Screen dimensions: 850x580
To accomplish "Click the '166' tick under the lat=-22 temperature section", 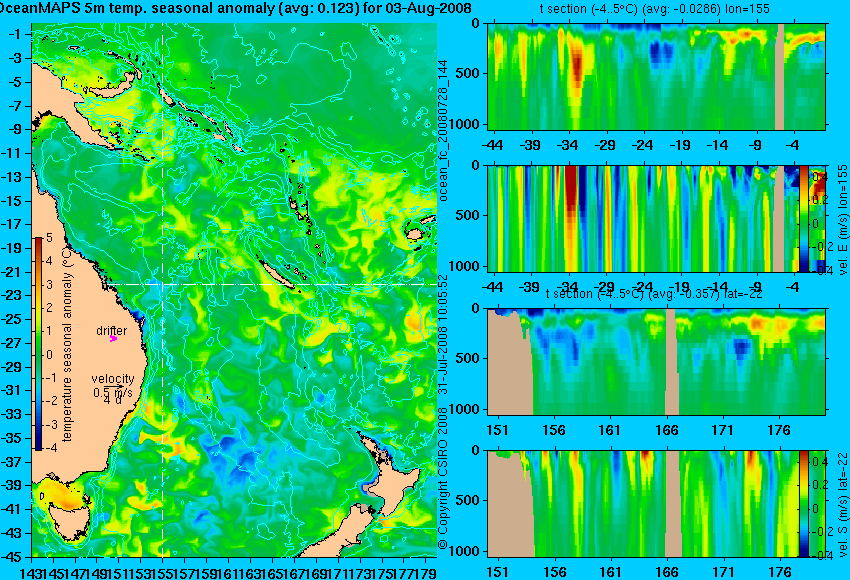I will [666, 430].
